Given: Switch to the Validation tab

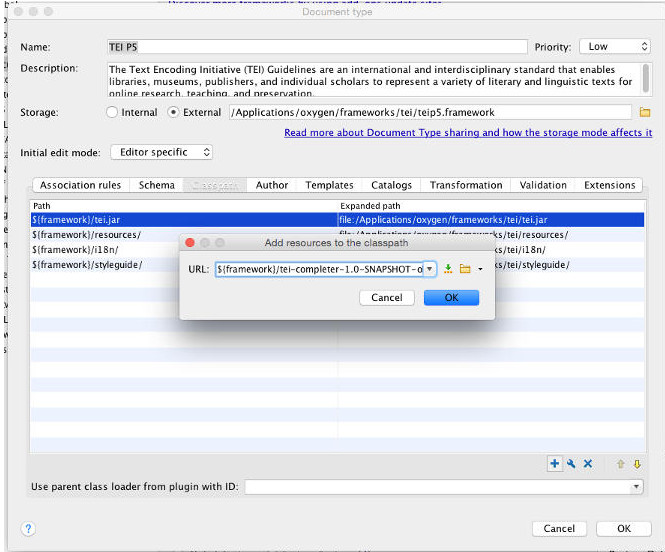Looking at the screenshot, I should click(543, 185).
